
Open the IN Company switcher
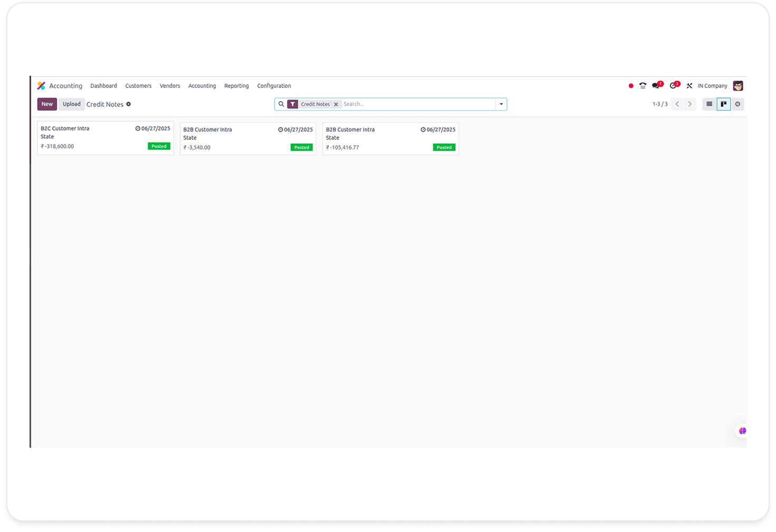(712, 86)
